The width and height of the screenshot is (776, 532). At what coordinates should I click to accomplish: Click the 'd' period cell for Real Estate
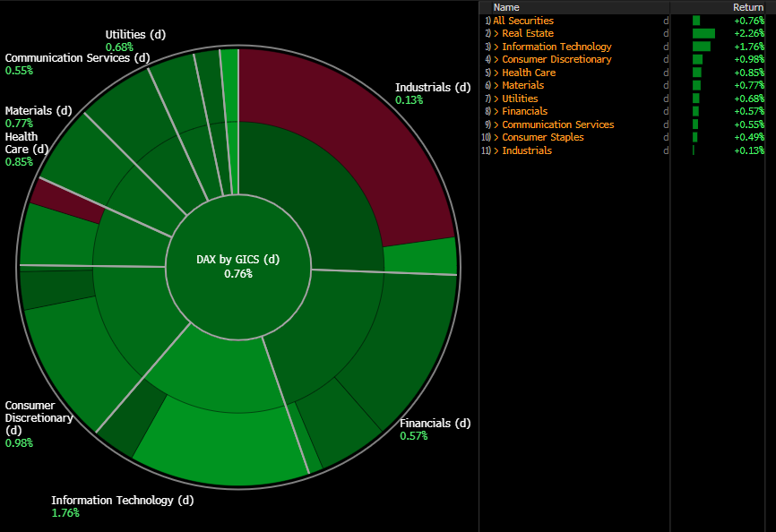(666, 34)
